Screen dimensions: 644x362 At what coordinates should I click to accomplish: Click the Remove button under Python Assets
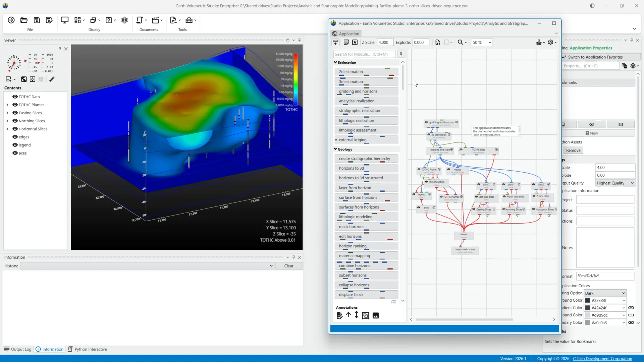point(573,150)
